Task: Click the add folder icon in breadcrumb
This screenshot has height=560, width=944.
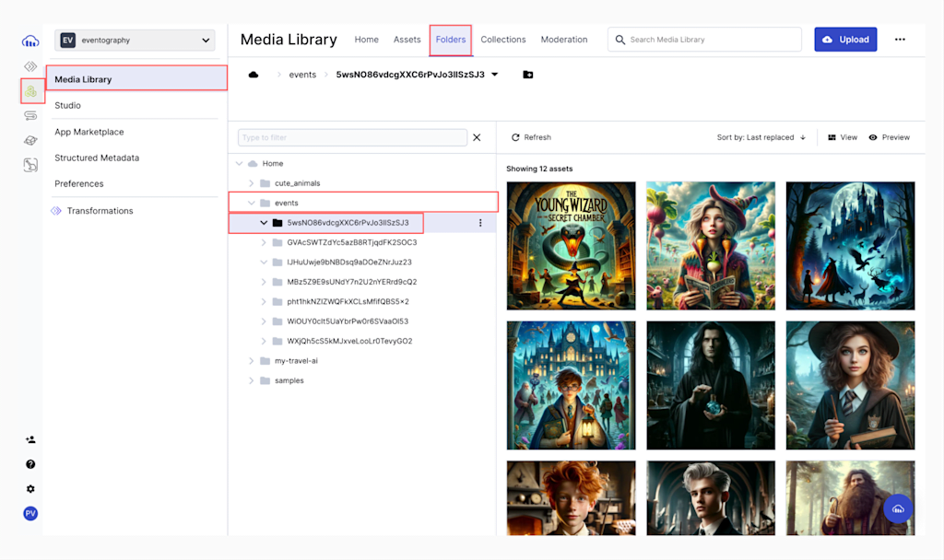Action: (528, 75)
